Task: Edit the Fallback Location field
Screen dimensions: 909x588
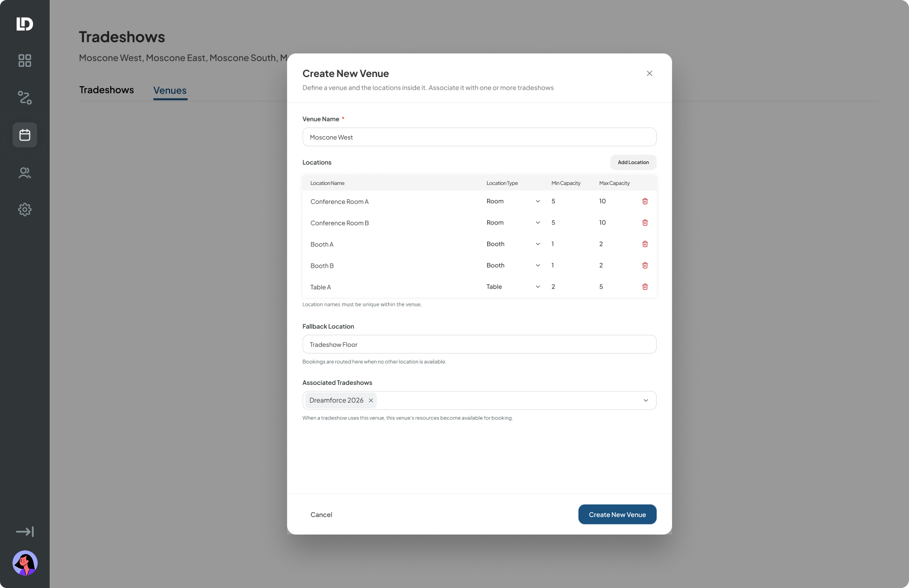Action: 479,345
